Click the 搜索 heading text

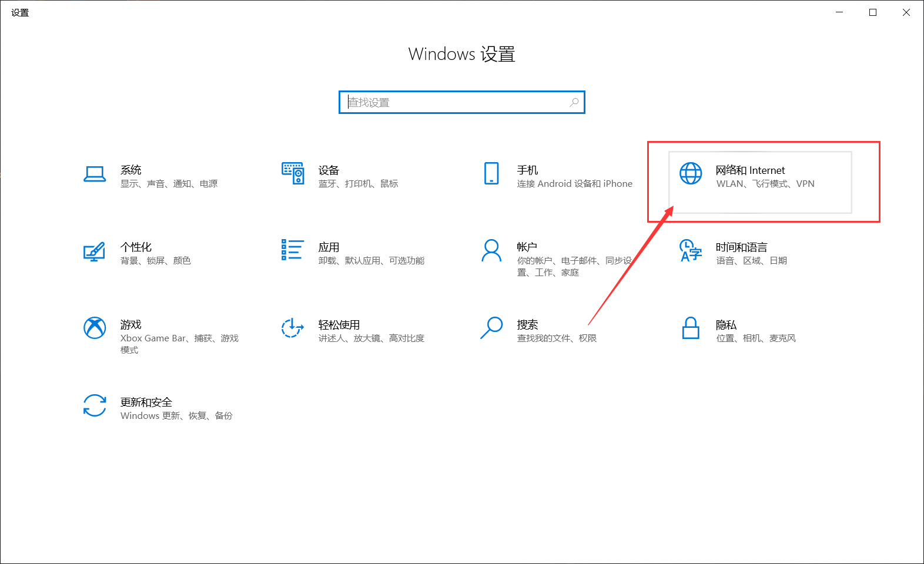tap(528, 325)
